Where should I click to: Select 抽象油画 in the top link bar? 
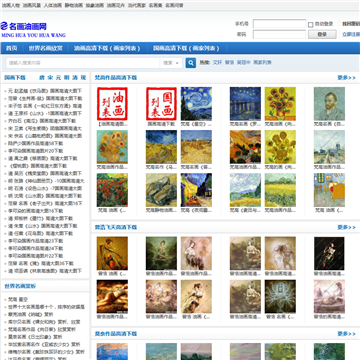(95, 6)
